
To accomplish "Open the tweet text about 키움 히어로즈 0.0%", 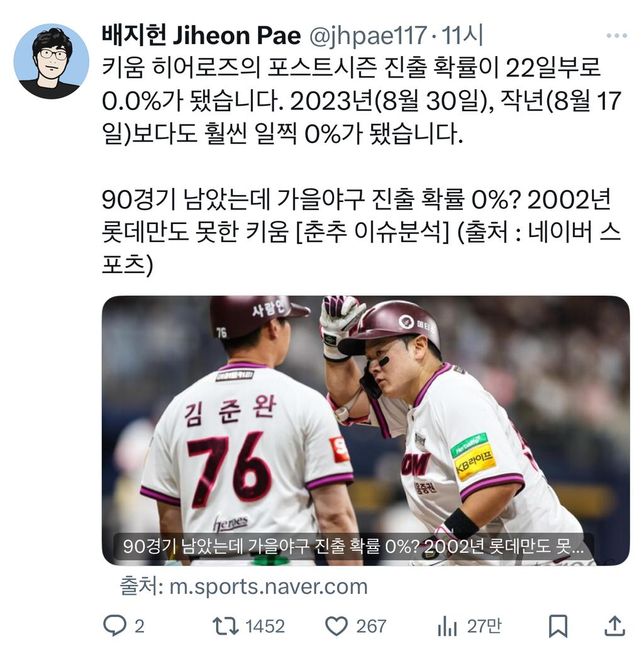I will click(361, 101).
